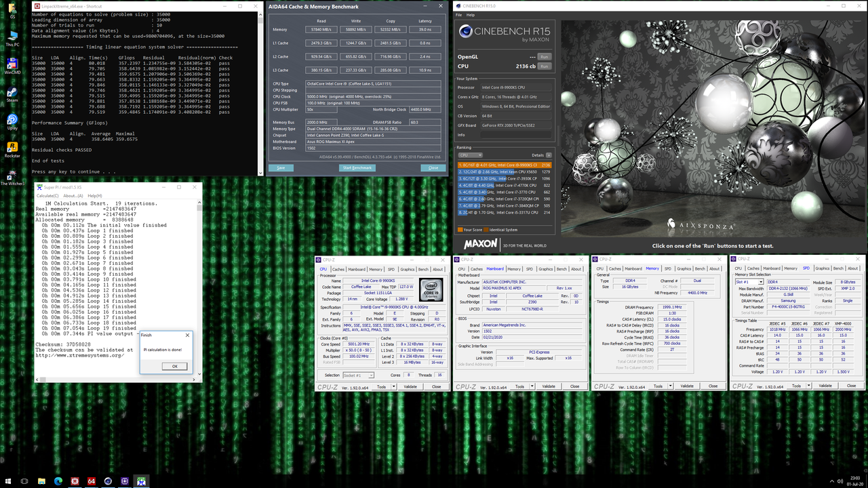
Task: Switch to Bench tab in CPU-Z CPU window
Action: [x=424, y=269]
